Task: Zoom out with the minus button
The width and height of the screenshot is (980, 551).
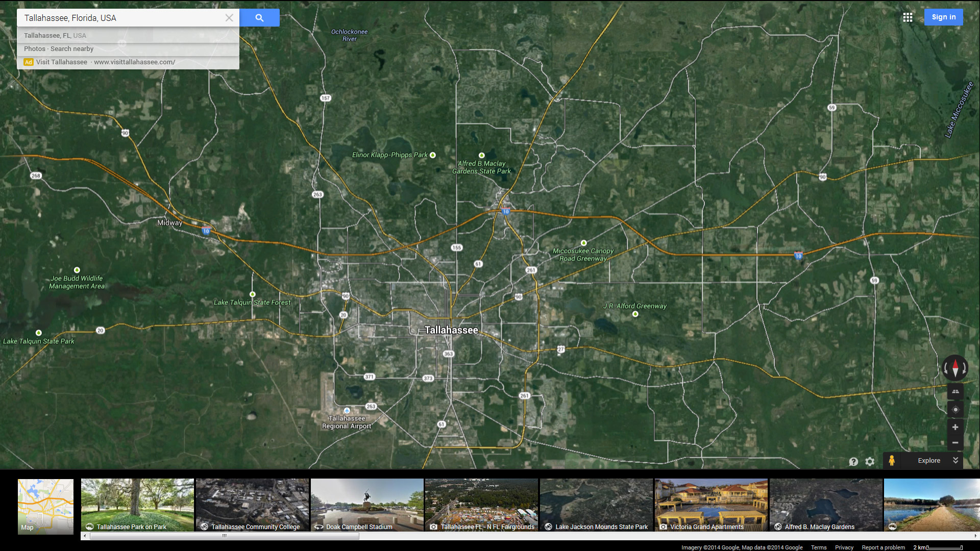Action: click(955, 442)
